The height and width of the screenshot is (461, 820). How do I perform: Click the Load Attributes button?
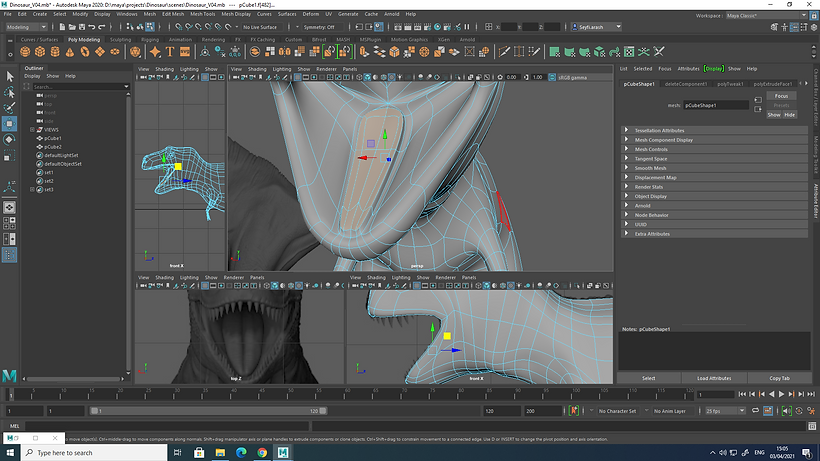click(x=714, y=378)
